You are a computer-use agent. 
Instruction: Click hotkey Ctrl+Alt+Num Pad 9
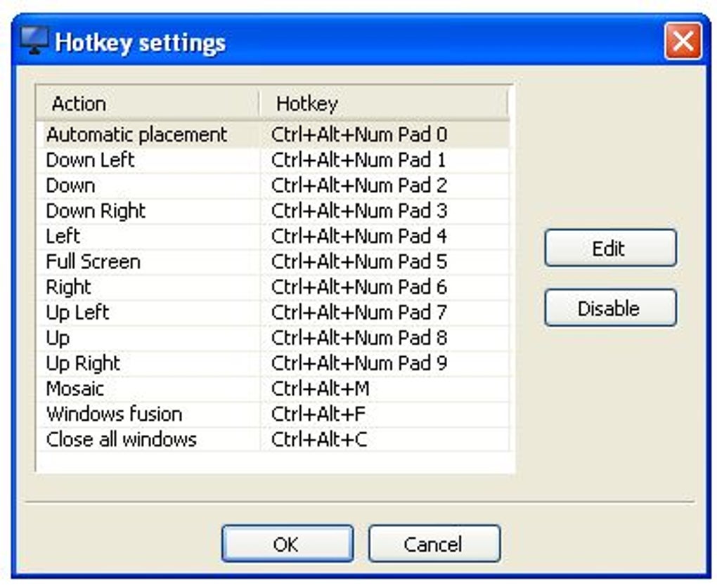click(x=359, y=364)
